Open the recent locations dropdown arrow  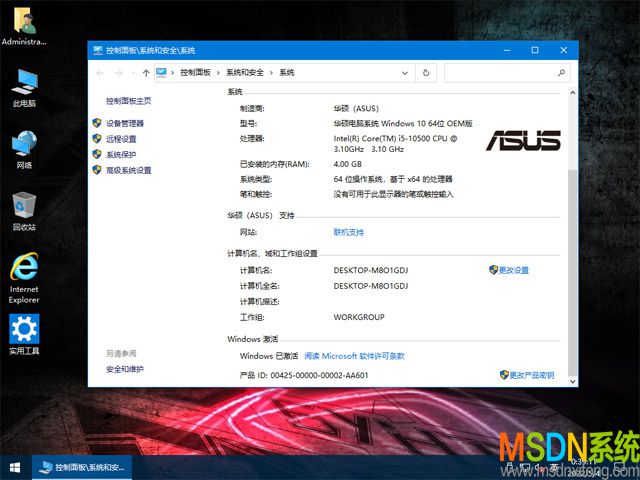[133, 73]
